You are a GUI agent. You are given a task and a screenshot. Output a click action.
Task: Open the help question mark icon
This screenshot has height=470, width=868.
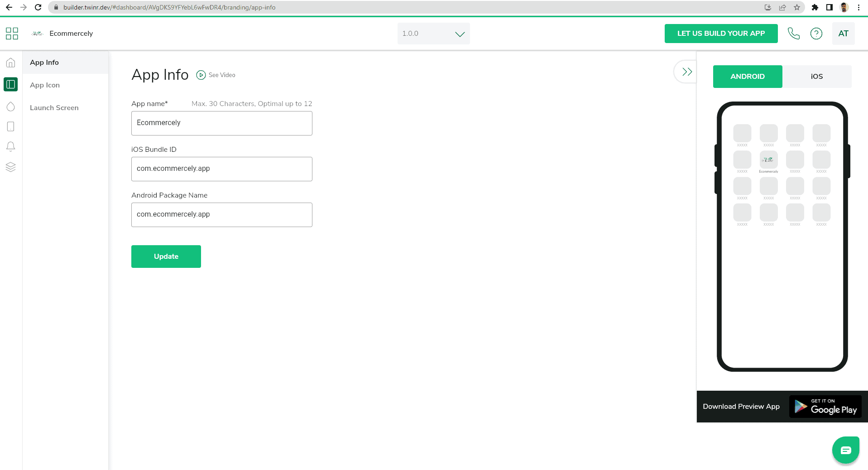tap(816, 34)
